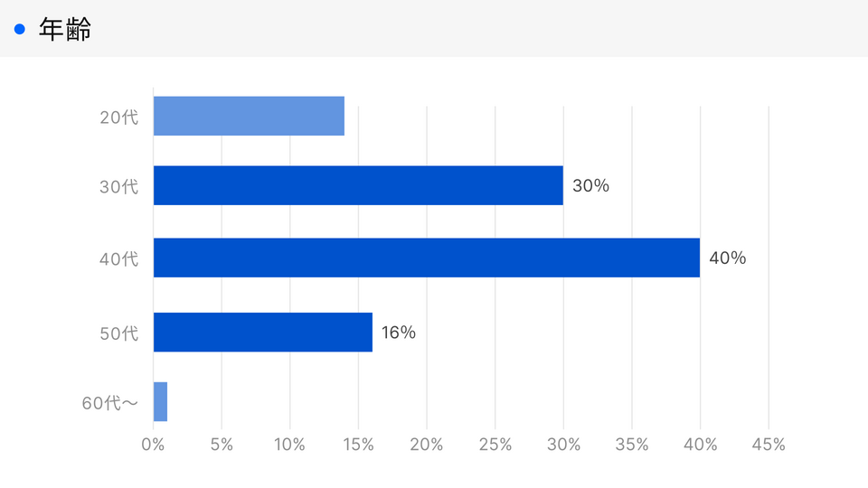This screenshot has width=868, height=488.
Task: Click the 50代 bar
Action: [263, 332]
